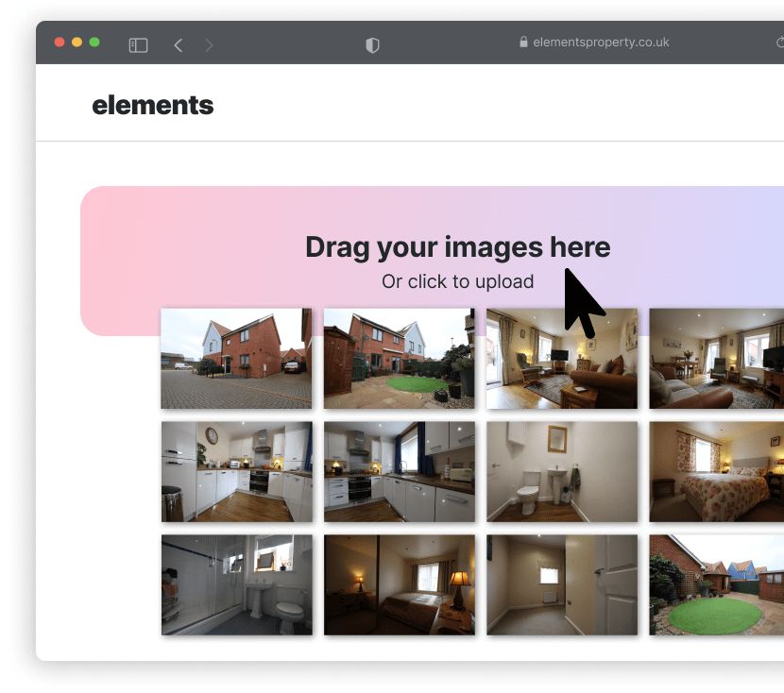Open the privacy shield report icon

pyautogui.click(x=372, y=45)
